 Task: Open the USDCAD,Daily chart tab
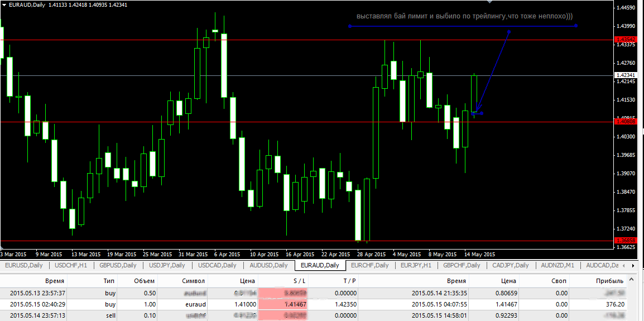click(217, 265)
